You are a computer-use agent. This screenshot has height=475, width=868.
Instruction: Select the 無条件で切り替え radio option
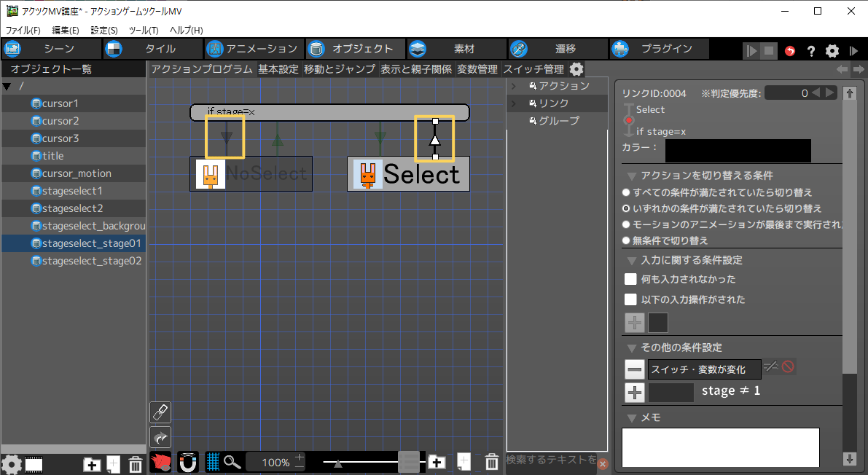pos(626,240)
